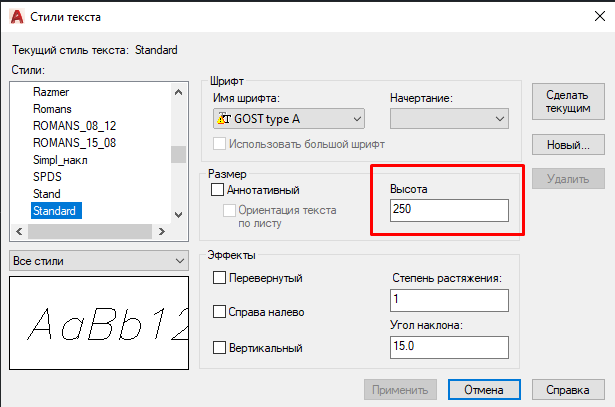Viewport: 615px width, 407px height.
Task: Select the Romans text style
Action: (52, 109)
